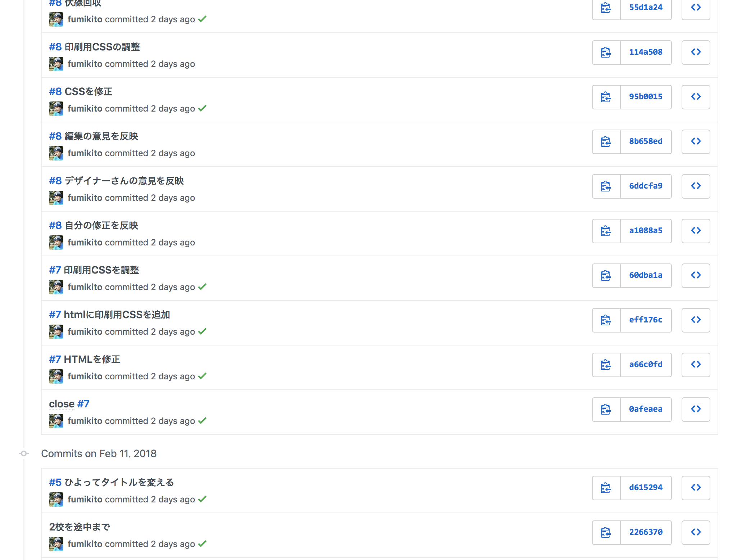Browse code at commit 6ddcfa9
The width and height of the screenshot is (737, 560).
click(696, 186)
